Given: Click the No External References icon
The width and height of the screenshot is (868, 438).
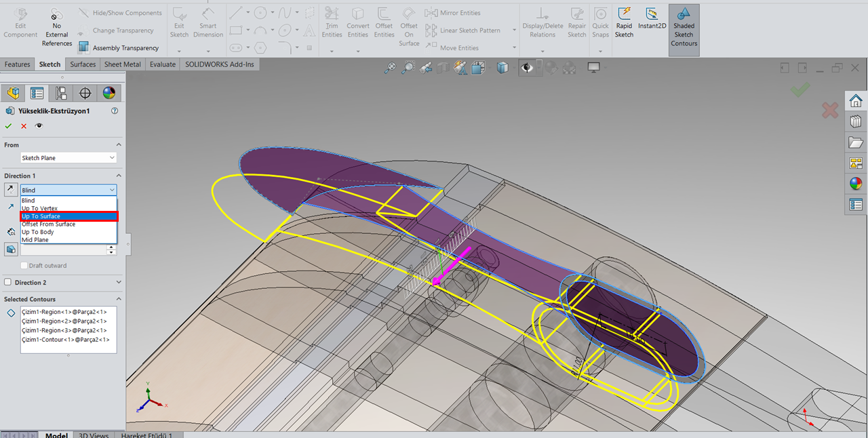Looking at the screenshot, I should pyautogui.click(x=57, y=14).
